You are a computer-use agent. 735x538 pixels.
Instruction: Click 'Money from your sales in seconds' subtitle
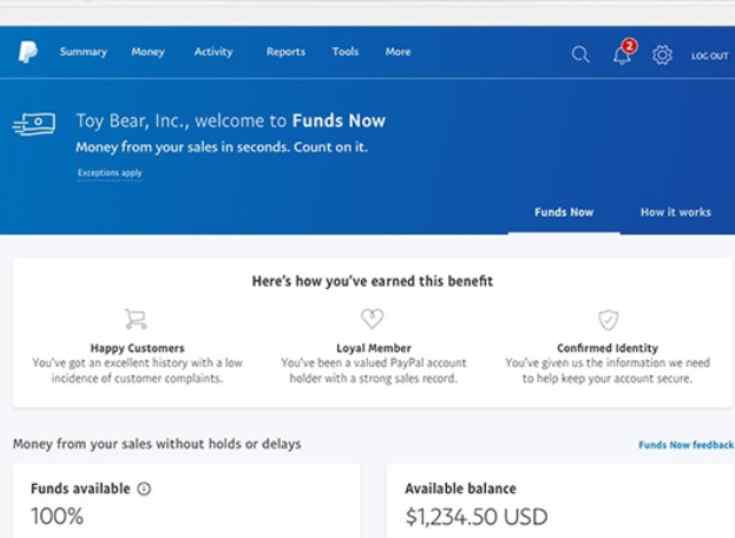point(222,147)
